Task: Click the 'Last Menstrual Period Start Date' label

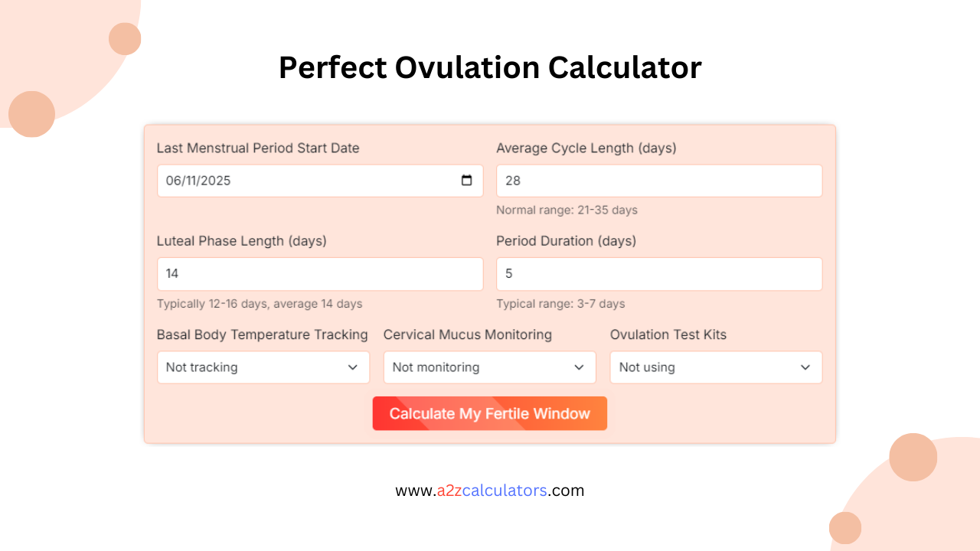Action: click(257, 148)
